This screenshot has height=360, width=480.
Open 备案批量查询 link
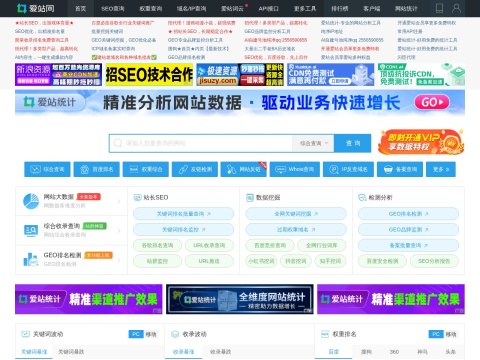click(408, 245)
